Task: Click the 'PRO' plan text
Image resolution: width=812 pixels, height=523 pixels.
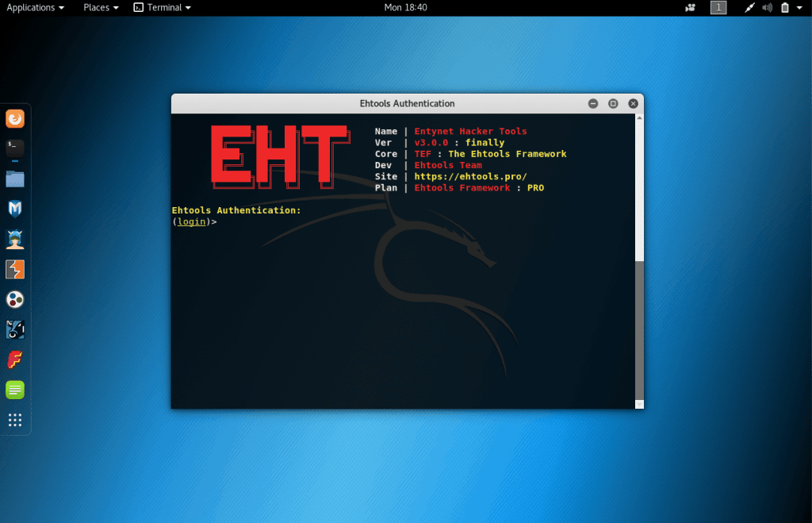Action: tap(535, 187)
